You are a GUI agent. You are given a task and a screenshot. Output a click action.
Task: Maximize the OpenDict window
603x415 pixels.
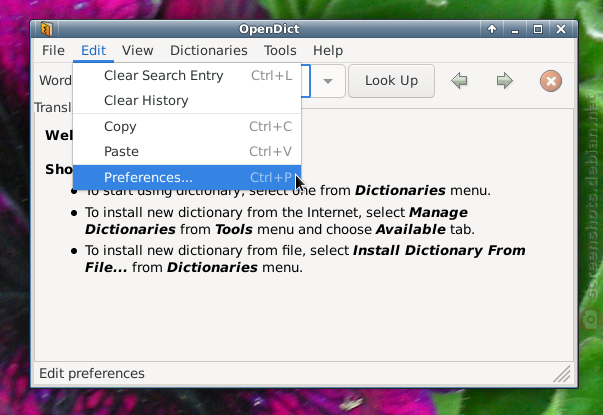tap(538, 29)
